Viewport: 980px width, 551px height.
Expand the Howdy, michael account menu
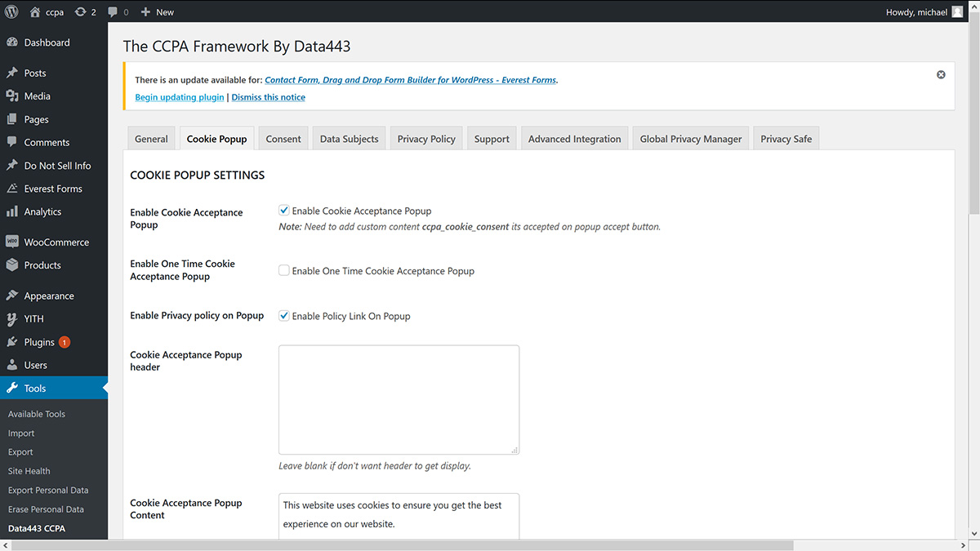click(917, 11)
